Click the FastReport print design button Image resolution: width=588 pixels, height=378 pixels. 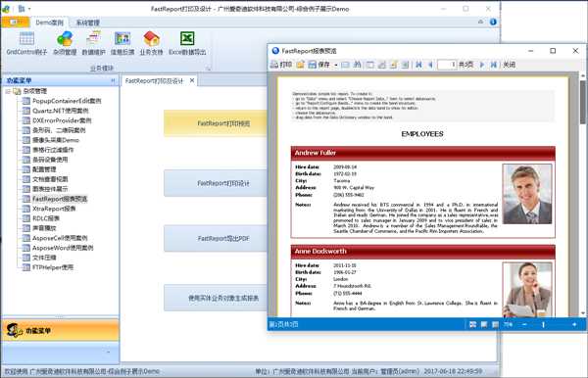pos(216,183)
